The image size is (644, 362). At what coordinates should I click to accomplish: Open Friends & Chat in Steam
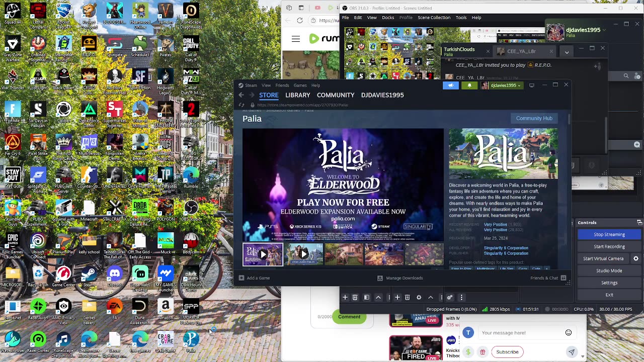pos(548,278)
